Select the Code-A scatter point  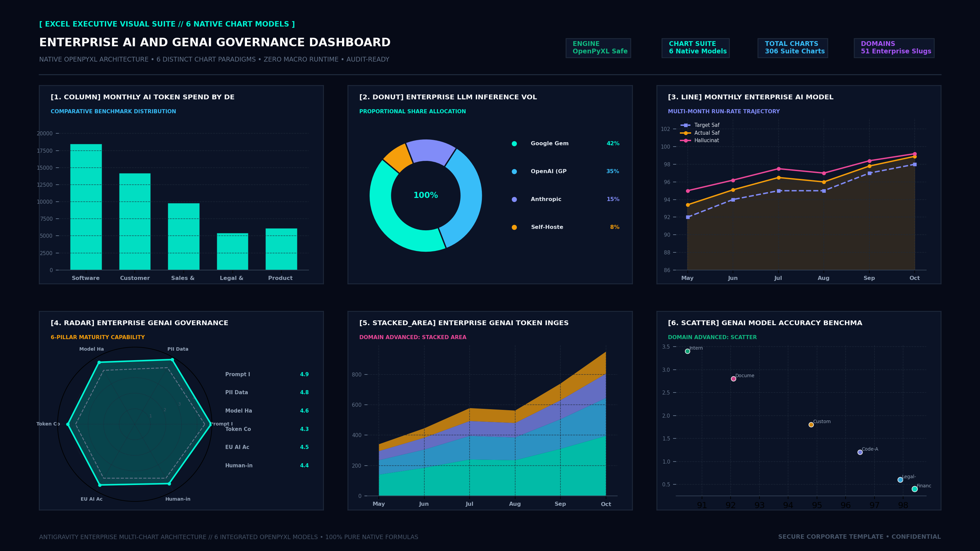coord(860,452)
